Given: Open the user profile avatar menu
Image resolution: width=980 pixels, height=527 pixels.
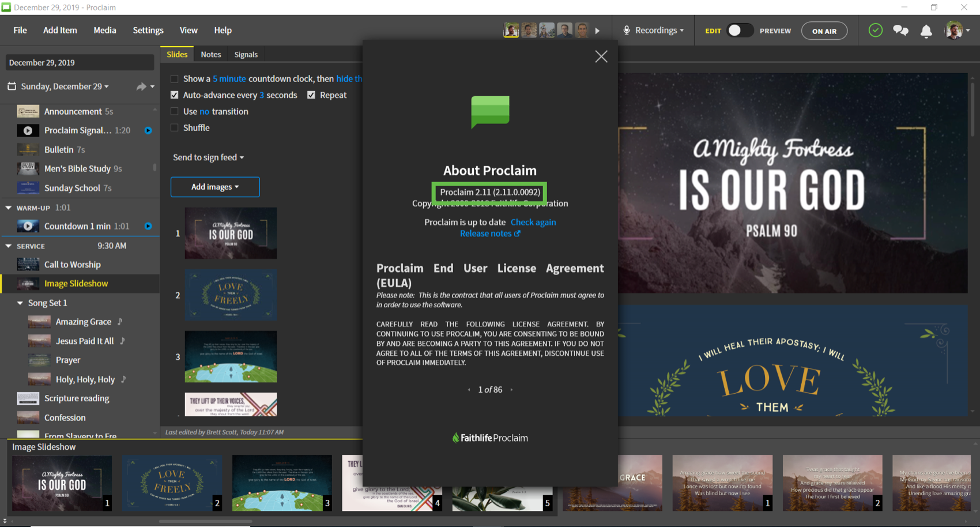Looking at the screenshot, I should pyautogui.click(x=953, y=30).
